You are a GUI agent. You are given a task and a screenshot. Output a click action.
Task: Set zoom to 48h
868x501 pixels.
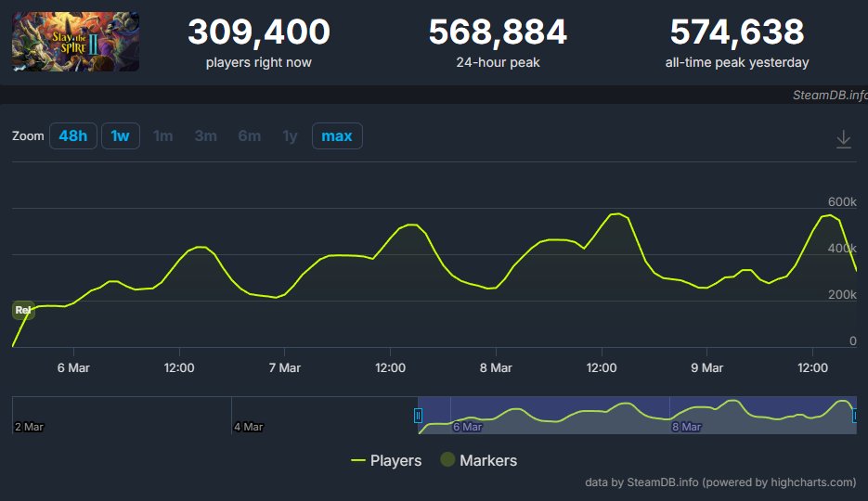click(x=73, y=136)
